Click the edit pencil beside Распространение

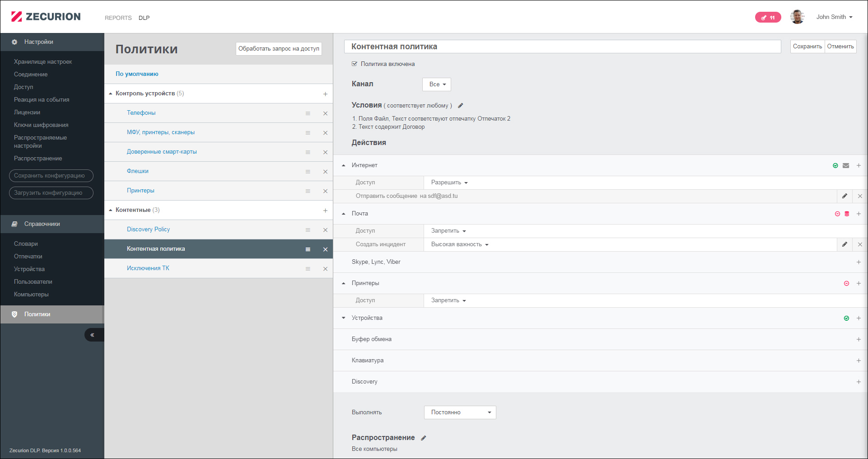click(x=424, y=438)
